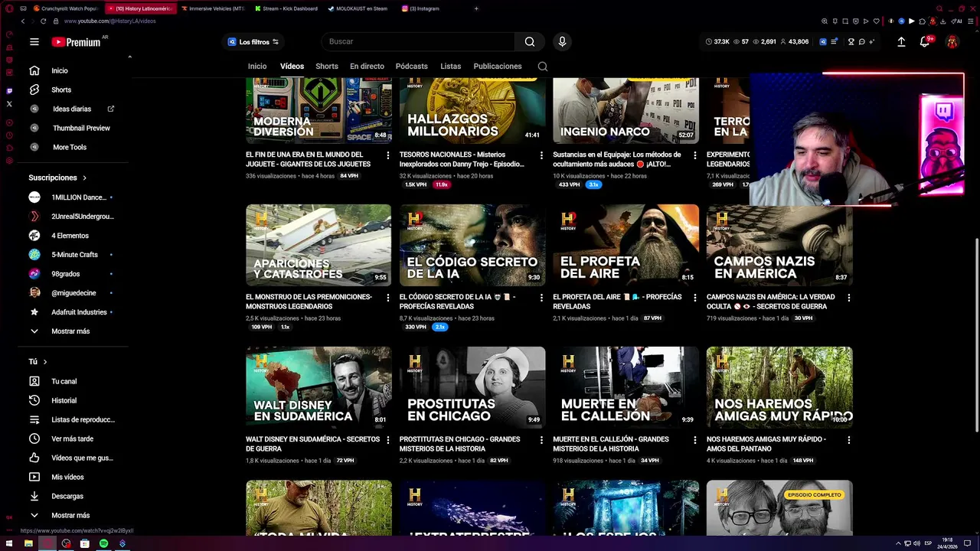Open the YouTube hamburger guide menu
Screen dimensions: 980x551
(x=34, y=42)
